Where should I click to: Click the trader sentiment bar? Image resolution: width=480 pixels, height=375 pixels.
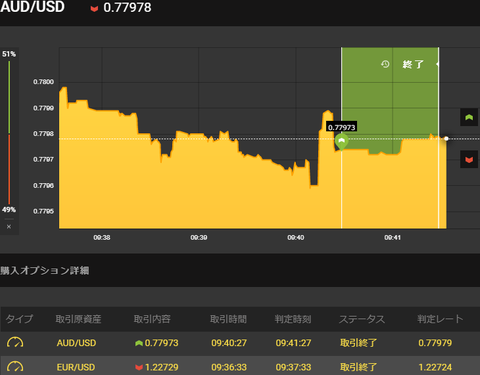click(9, 132)
